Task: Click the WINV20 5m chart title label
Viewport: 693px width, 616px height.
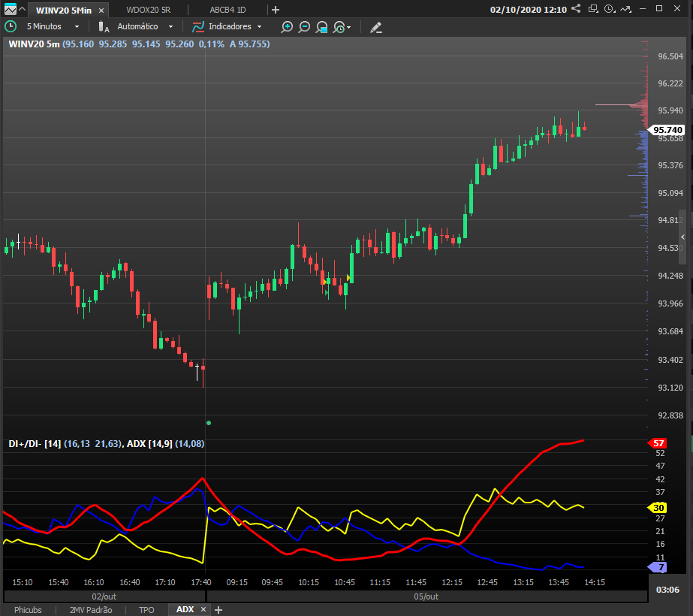Action: pos(34,44)
